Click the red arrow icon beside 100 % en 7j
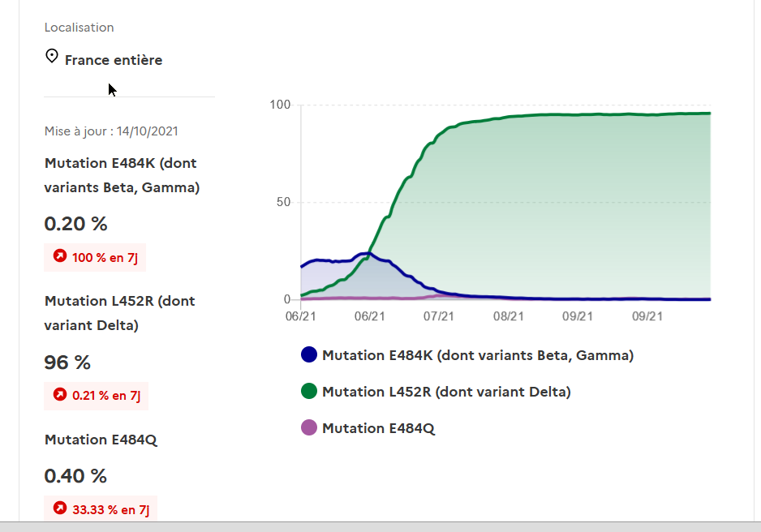Screen dimensions: 761x532 [x=59, y=257]
